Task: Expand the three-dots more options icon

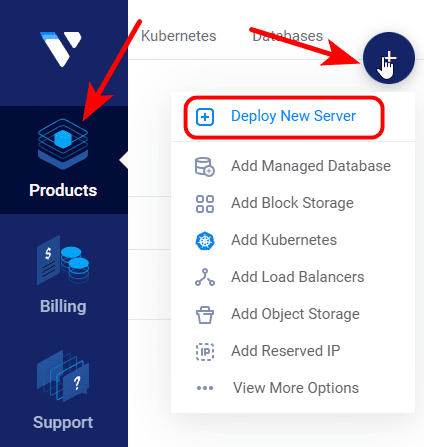Action: (x=205, y=388)
